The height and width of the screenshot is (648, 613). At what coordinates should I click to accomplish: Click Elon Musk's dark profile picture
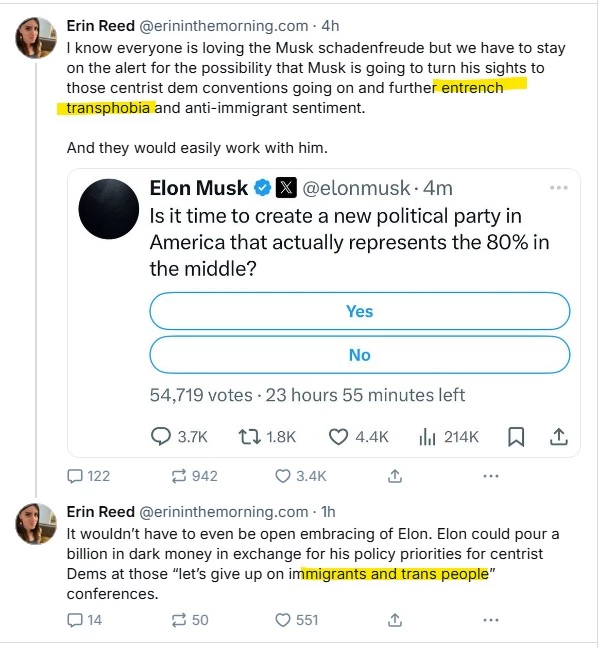tap(108, 208)
